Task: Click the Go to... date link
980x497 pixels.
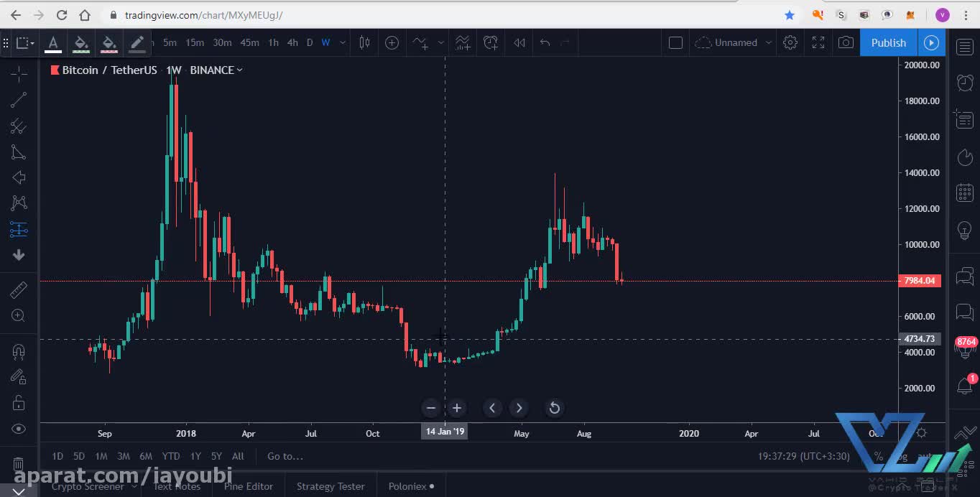Action: (x=285, y=456)
